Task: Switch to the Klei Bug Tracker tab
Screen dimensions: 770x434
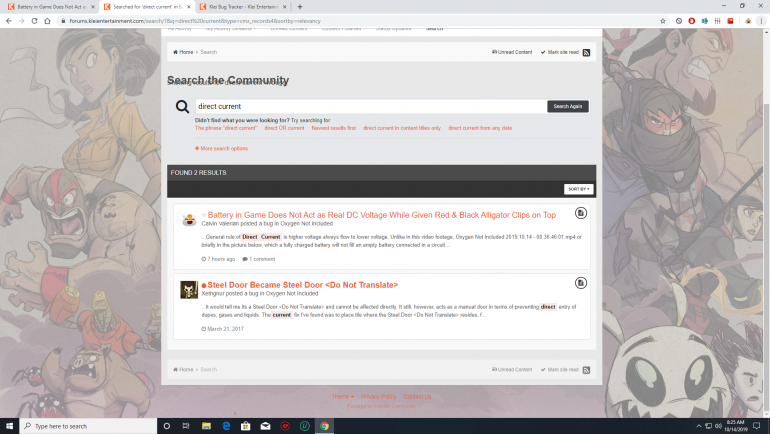Action: click(x=244, y=7)
